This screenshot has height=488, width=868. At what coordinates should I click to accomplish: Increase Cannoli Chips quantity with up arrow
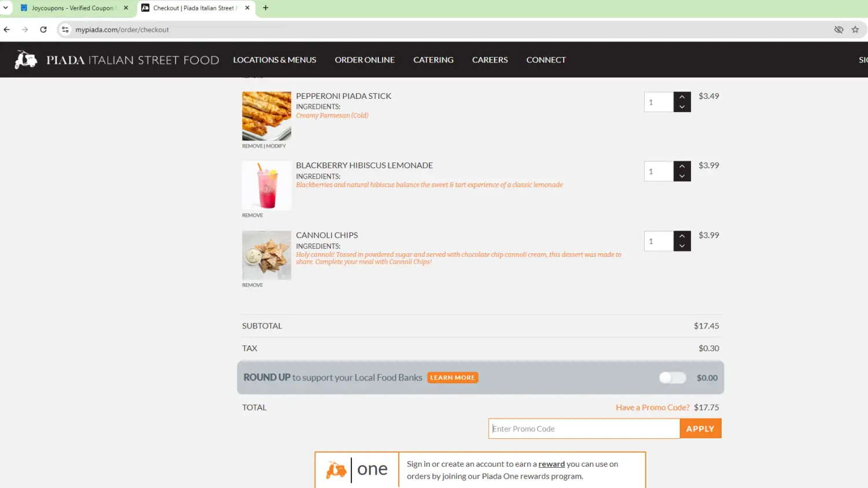pos(682,236)
